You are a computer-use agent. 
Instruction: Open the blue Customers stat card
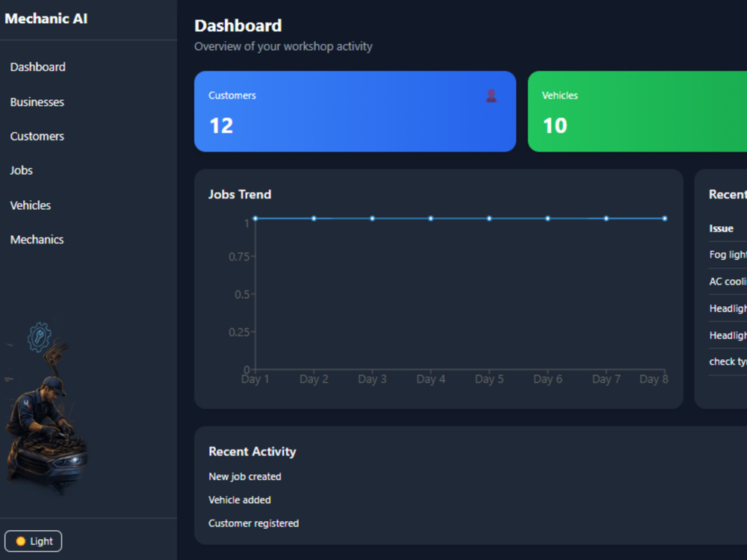355,111
